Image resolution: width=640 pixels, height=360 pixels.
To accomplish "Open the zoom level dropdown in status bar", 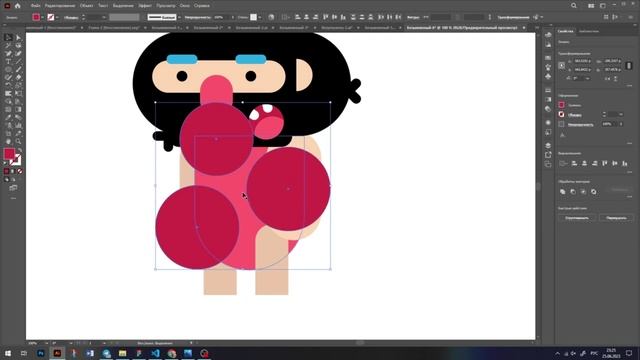I will coord(46,343).
